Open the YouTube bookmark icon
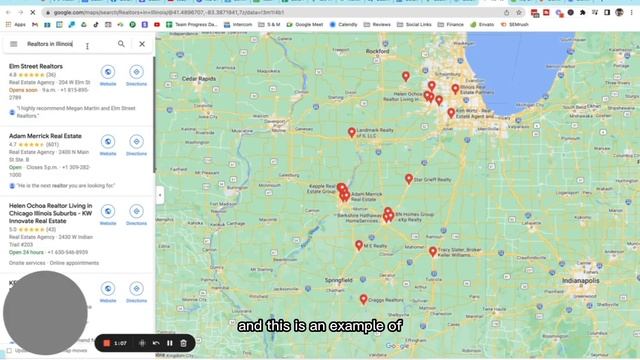640x360 pixels. click(157, 24)
